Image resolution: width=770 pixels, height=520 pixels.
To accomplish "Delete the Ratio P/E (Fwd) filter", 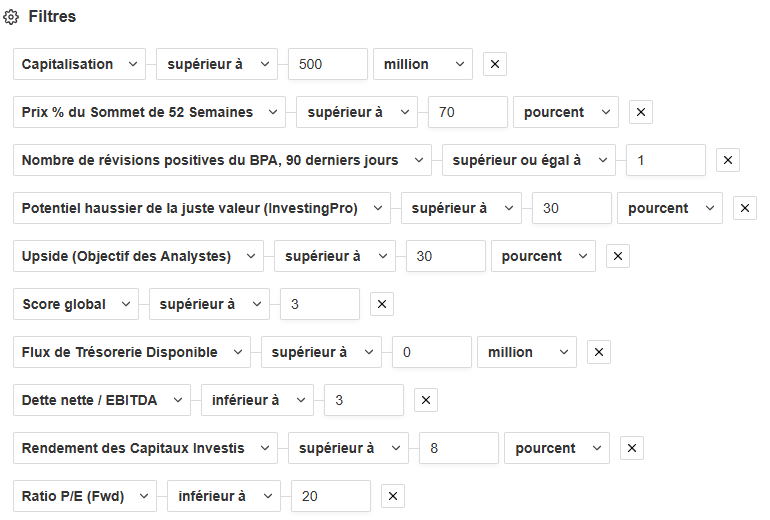I will coord(393,496).
